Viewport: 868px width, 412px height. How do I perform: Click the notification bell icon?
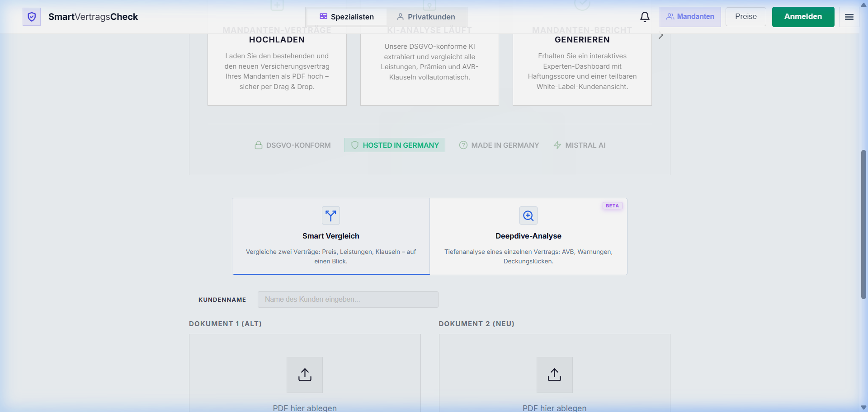pos(644,17)
